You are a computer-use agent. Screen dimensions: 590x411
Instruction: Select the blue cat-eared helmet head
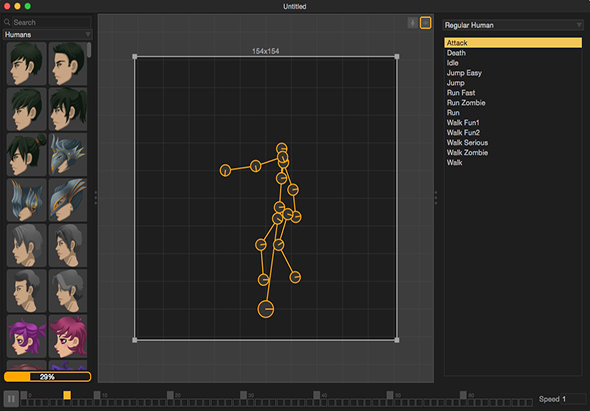tap(27, 200)
